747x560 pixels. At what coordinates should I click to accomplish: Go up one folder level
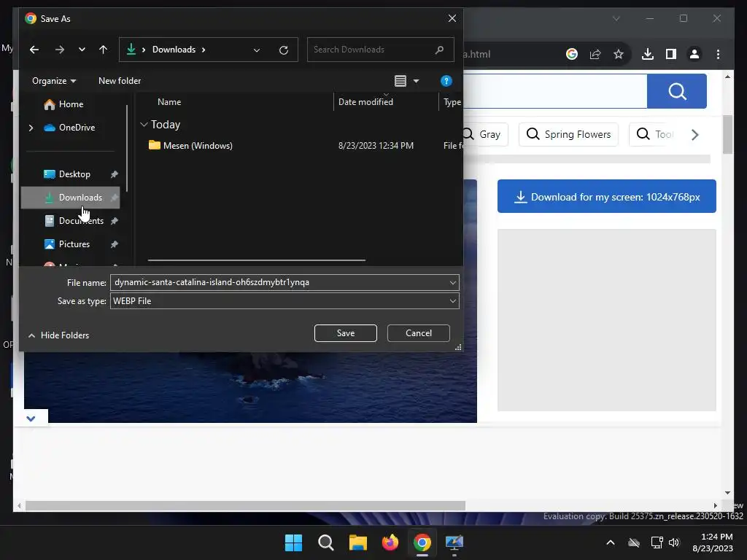[103, 50]
